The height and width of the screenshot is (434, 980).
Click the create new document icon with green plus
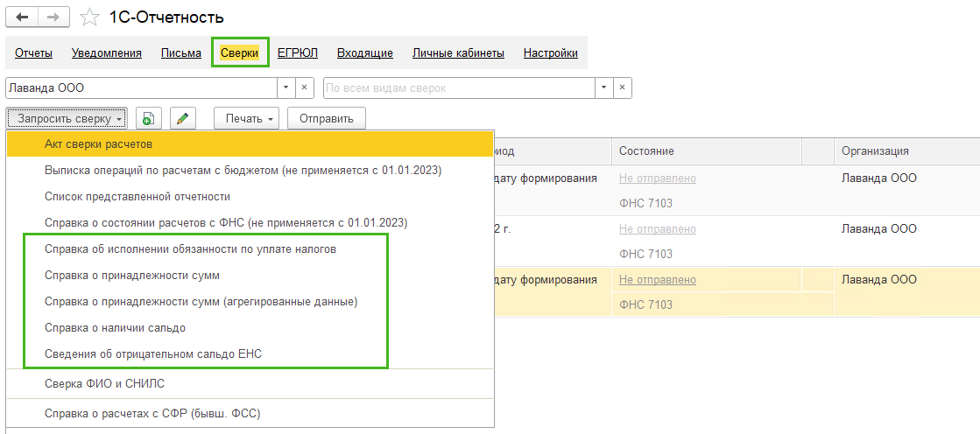(149, 118)
